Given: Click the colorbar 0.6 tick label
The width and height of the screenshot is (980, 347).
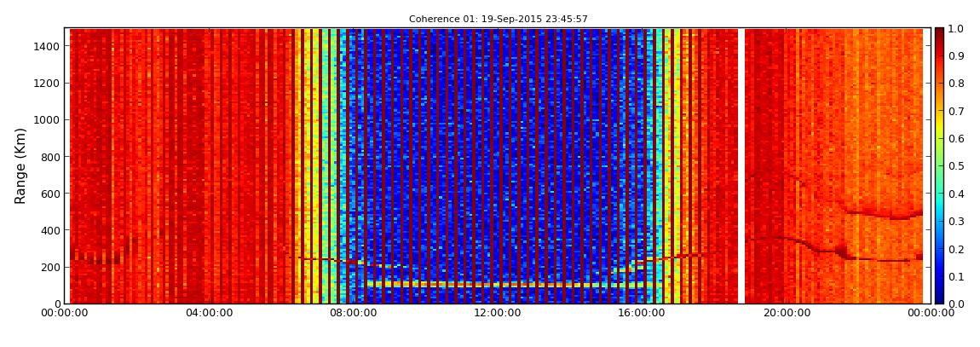Looking at the screenshot, I should 955,139.
